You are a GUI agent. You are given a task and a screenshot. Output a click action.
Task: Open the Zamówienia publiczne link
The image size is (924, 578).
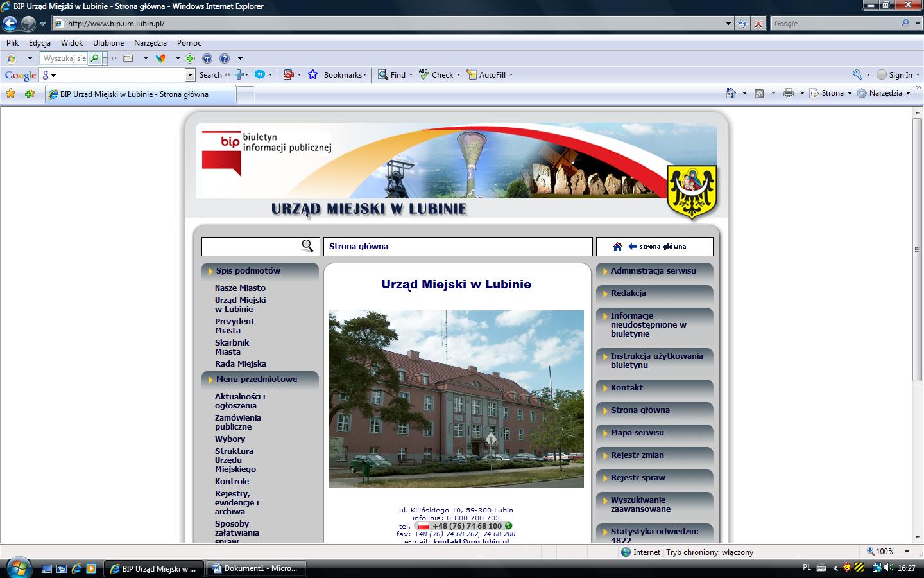(x=238, y=423)
